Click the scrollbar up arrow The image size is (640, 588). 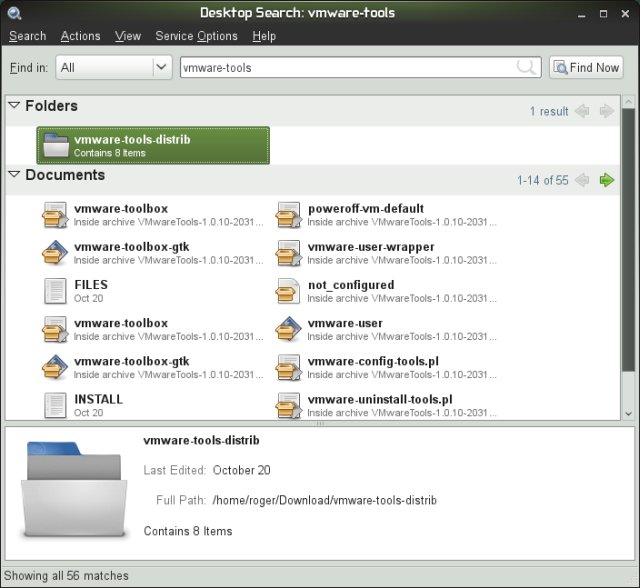pos(628,101)
